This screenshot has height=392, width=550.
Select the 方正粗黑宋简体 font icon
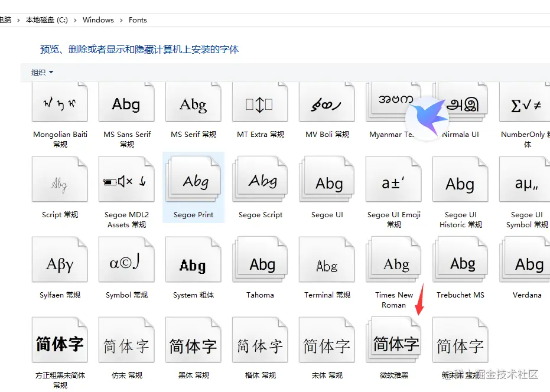[x=60, y=340]
